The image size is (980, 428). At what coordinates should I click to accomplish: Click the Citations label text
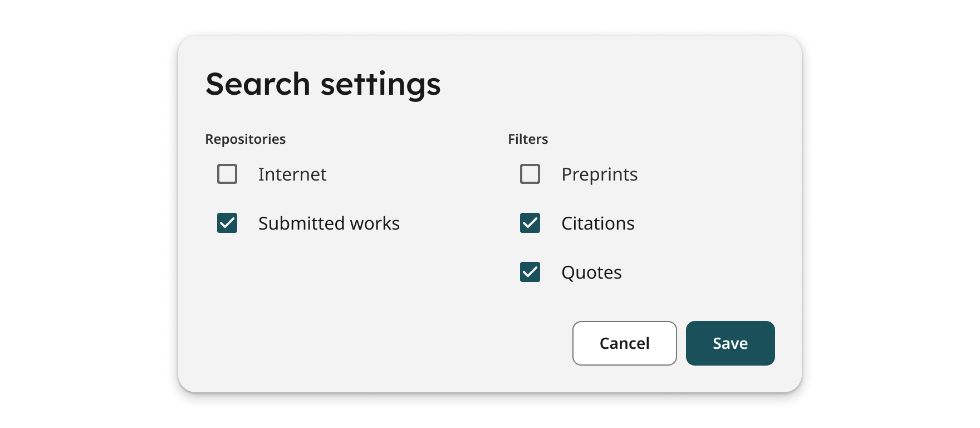pos(597,223)
